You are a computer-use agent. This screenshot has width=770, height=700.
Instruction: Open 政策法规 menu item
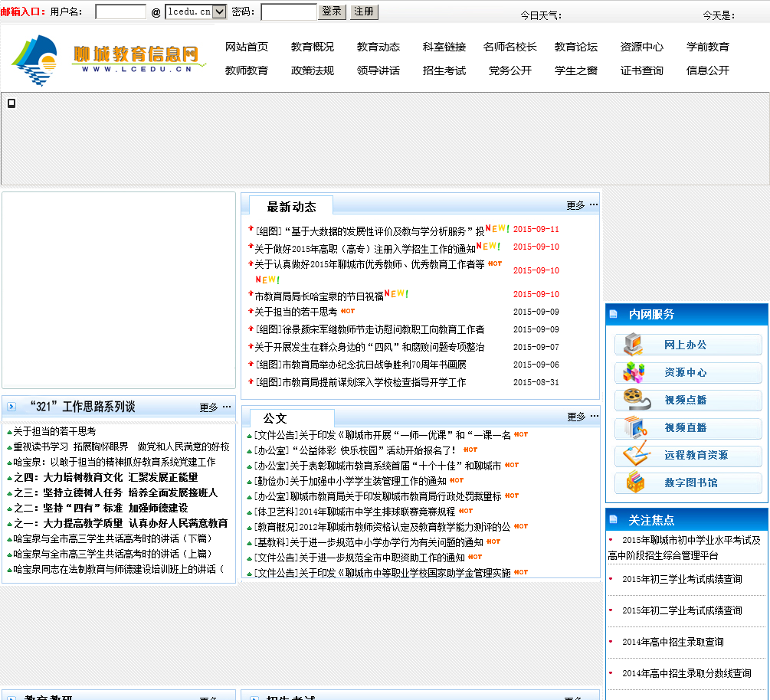tap(313, 70)
